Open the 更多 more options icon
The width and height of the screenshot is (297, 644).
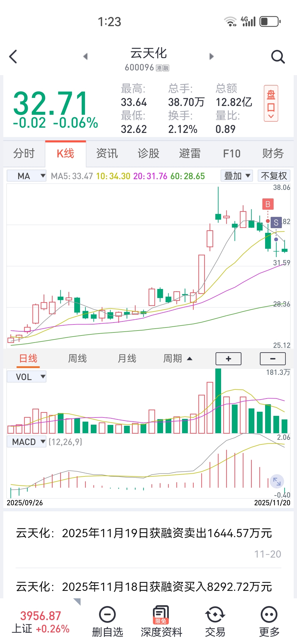pyautogui.click(x=269, y=622)
